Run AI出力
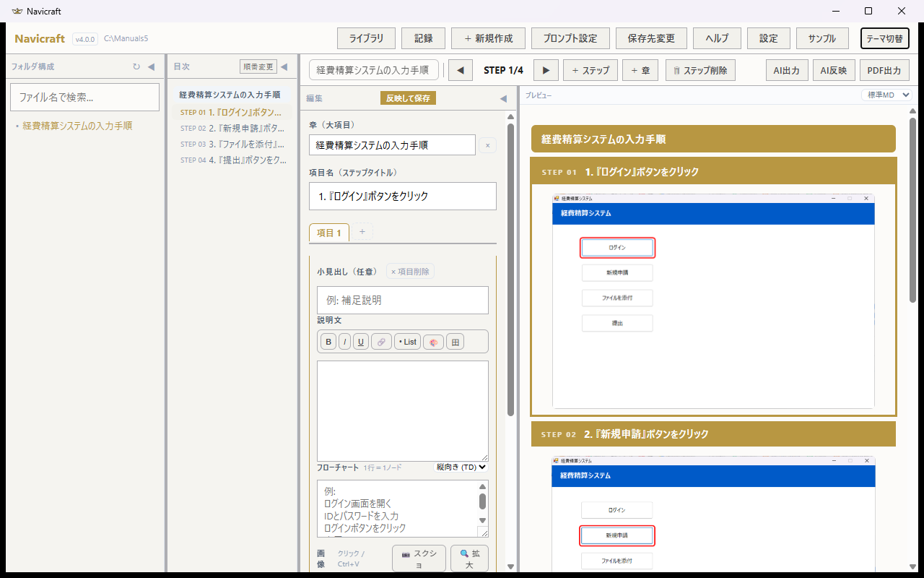924x578 pixels. 787,70
